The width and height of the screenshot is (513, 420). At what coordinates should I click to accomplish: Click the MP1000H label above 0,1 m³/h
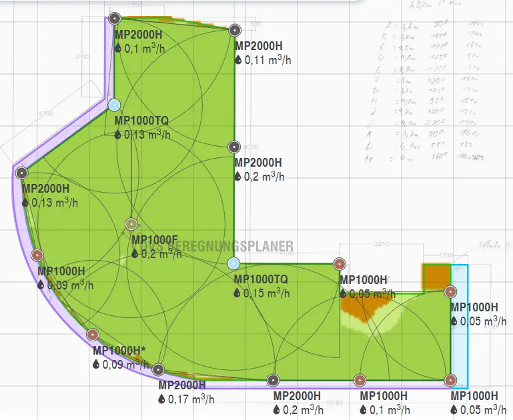click(384, 396)
